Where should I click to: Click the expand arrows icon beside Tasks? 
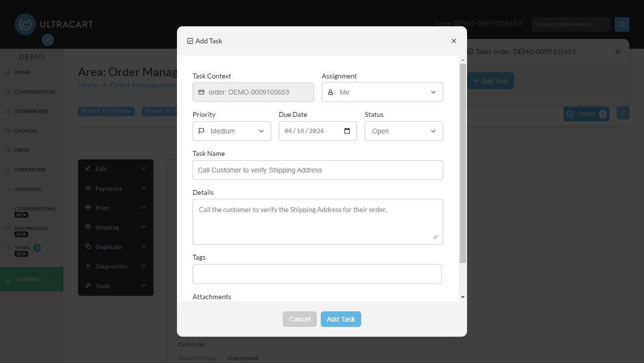click(623, 113)
